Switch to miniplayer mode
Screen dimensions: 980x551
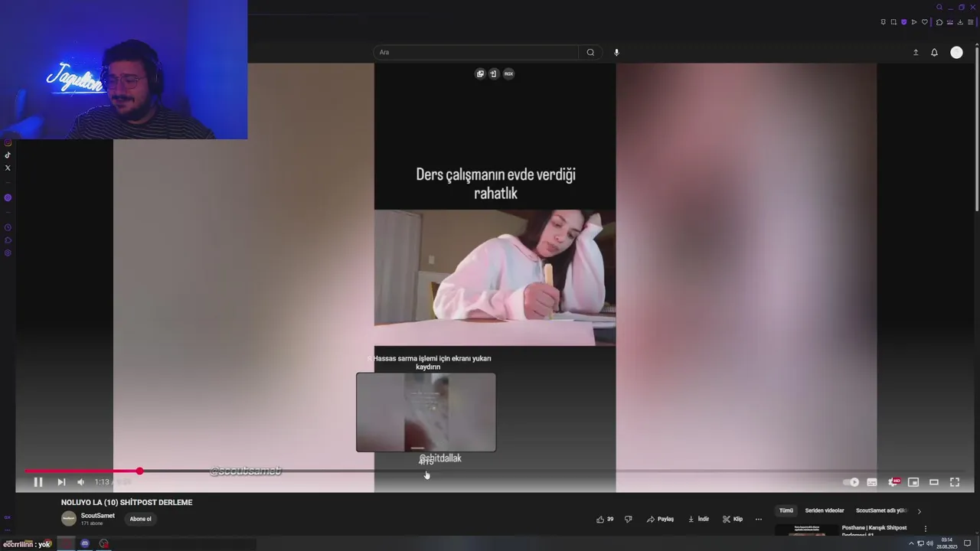pos(913,482)
